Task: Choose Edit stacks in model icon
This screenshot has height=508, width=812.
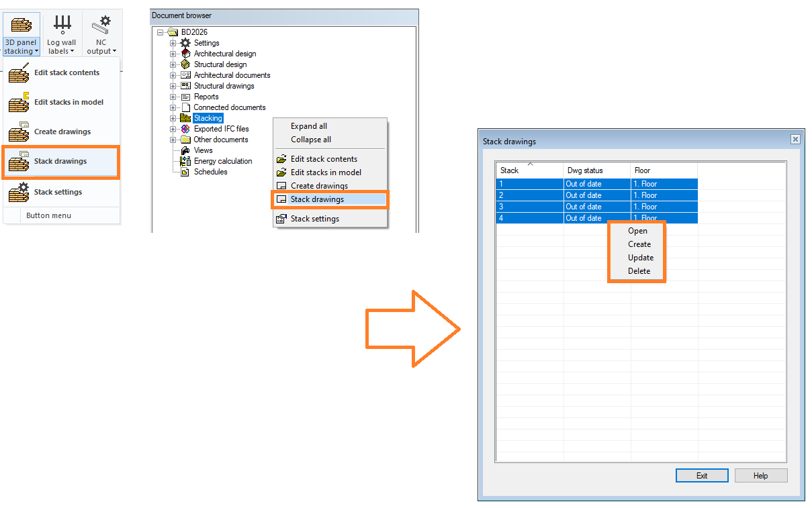Action: [19, 103]
